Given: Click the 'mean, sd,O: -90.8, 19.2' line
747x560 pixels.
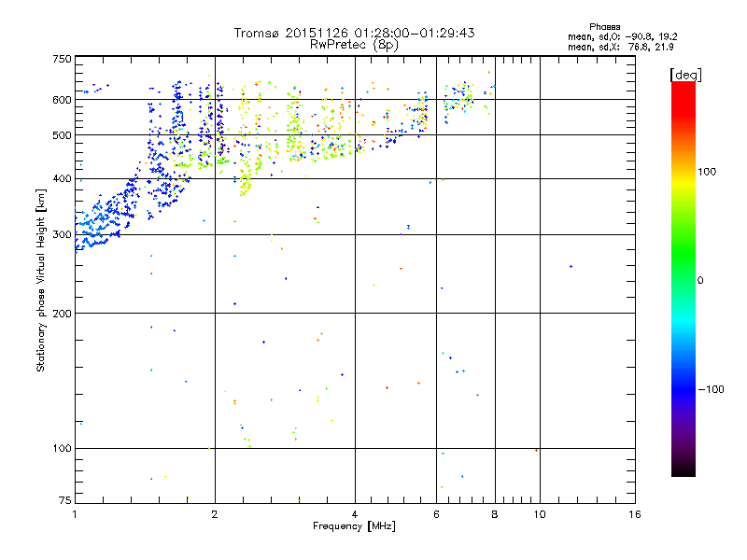Looking at the screenshot, I should click(x=623, y=36).
